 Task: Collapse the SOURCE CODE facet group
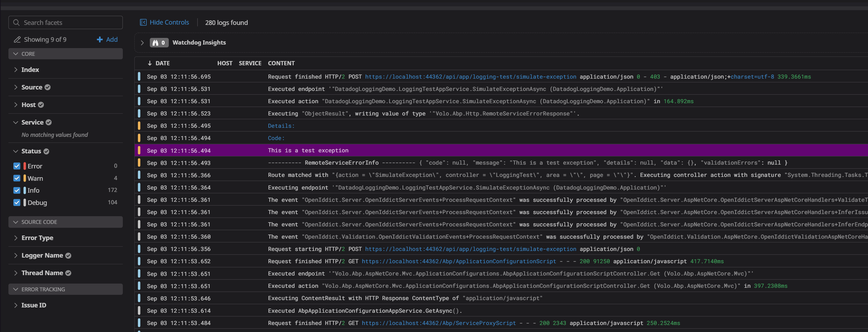click(66, 222)
